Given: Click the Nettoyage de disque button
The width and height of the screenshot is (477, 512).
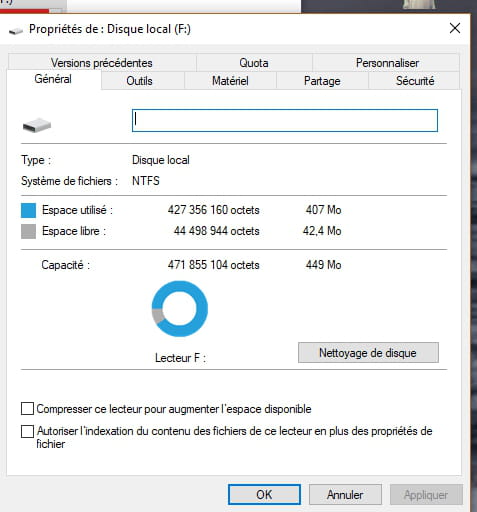Looking at the screenshot, I should [x=368, y=353].
